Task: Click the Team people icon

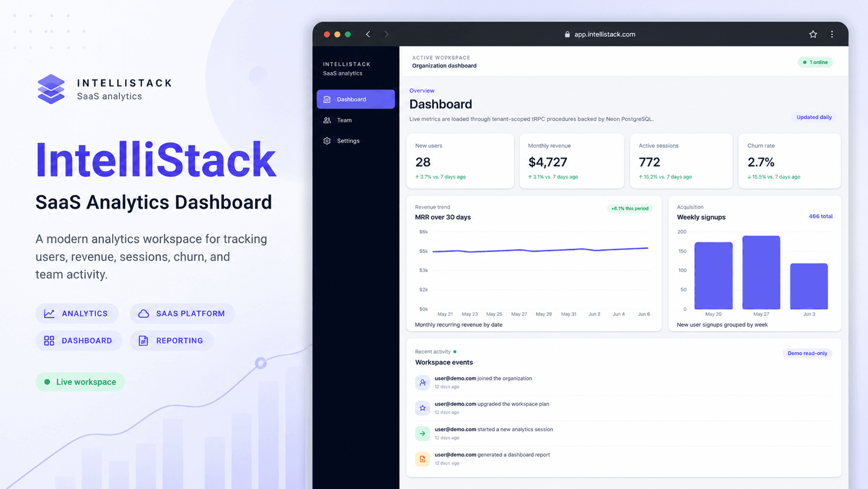Action: (327, 120)
